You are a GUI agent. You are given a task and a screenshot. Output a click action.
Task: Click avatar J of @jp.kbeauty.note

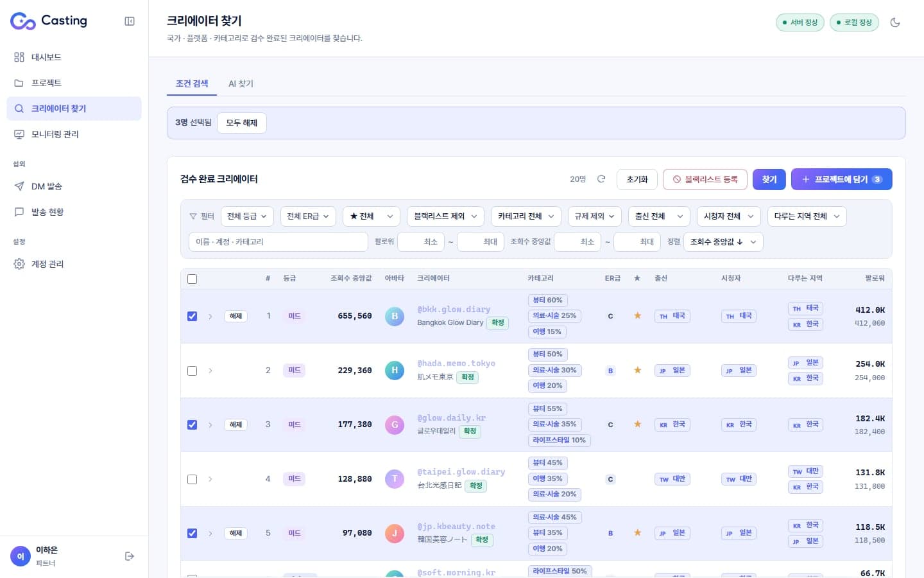click(395, 533)
